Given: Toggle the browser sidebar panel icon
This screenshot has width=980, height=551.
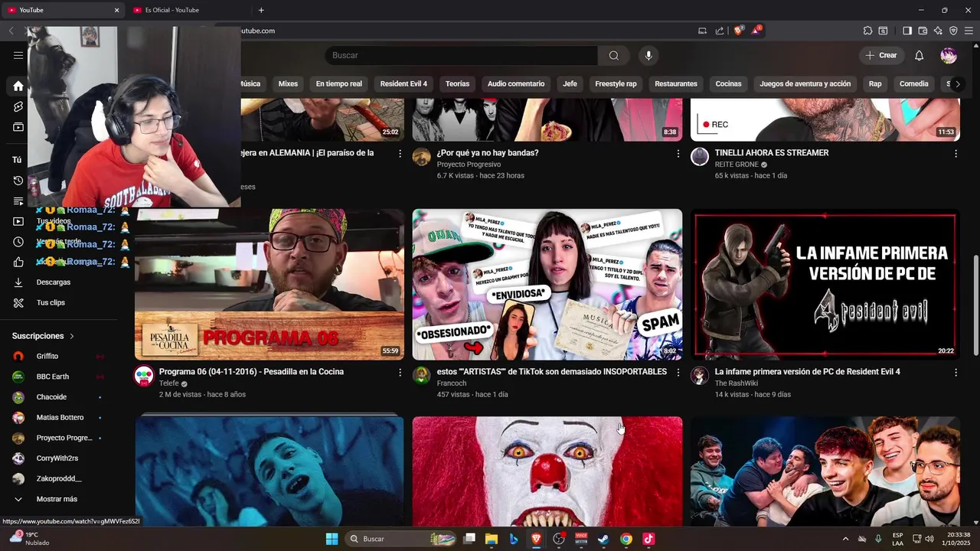Looking at the screenshot, I should point(907,31).
